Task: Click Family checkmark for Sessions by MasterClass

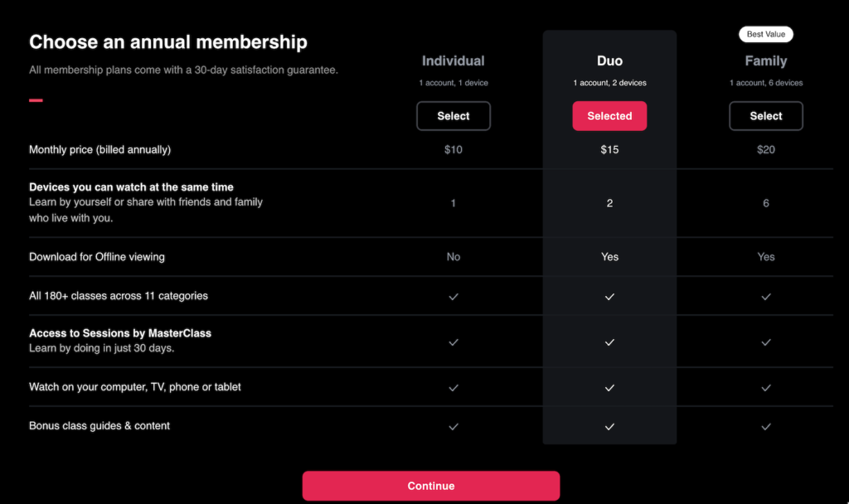Action: tap(765, 342)
